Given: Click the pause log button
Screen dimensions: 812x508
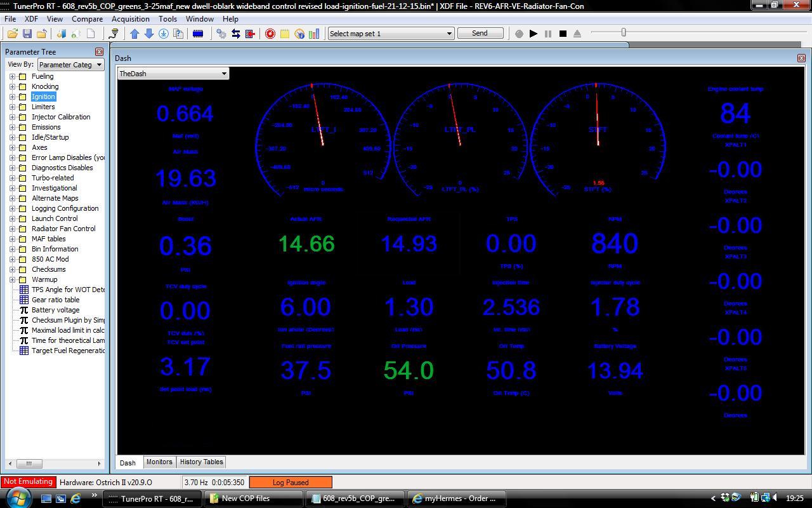Looking at the screenshot, I should (x=548, y=34).
